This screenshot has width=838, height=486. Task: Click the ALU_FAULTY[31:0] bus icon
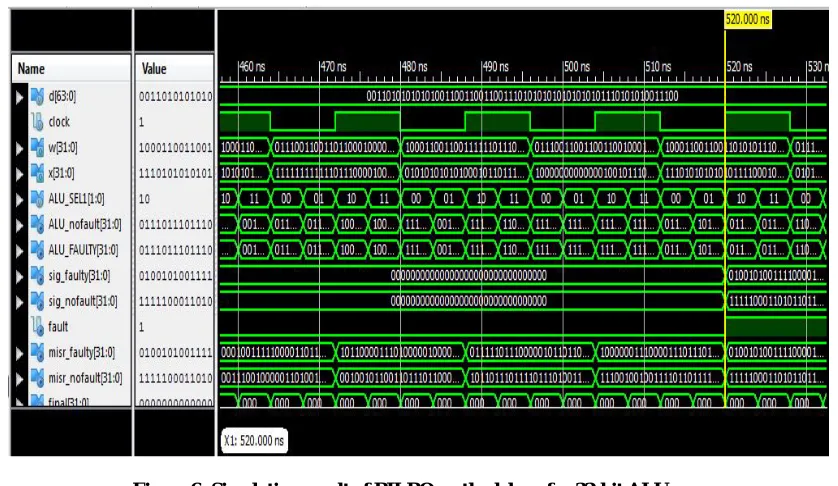(37, 250)
